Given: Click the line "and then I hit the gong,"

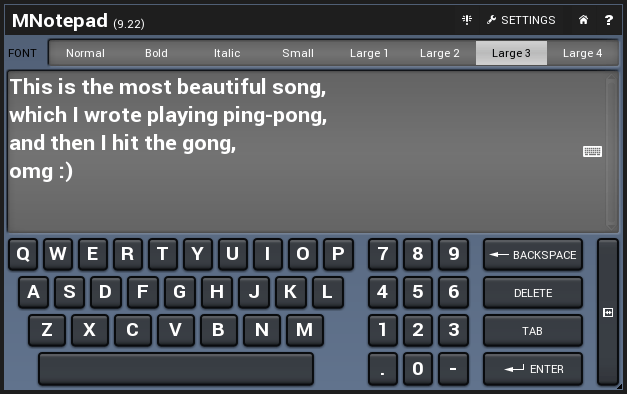Looking at the screenshot, I should (122, 143).
